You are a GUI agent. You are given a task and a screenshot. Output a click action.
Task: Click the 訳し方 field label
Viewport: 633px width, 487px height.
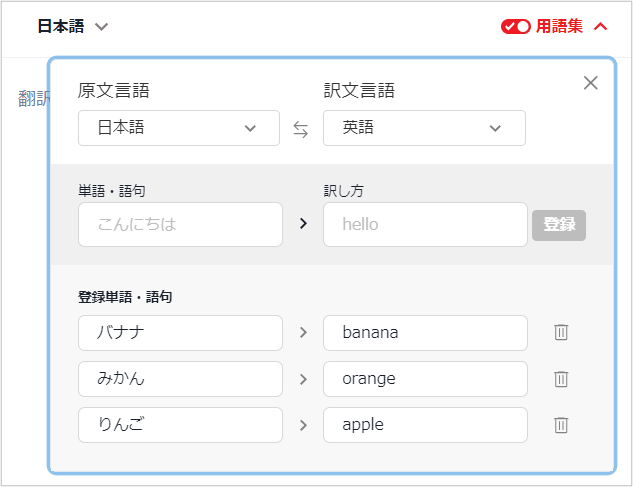344,191
